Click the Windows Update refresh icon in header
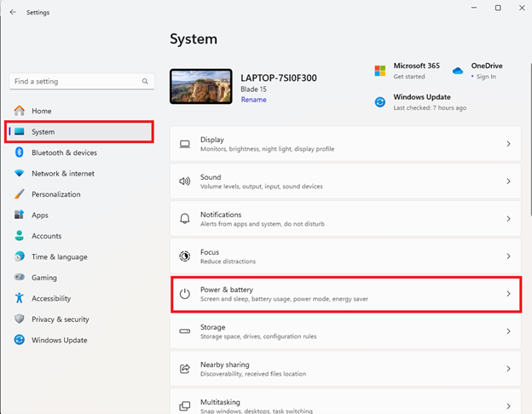The image size is (532, 414). [x=380, y=102]
